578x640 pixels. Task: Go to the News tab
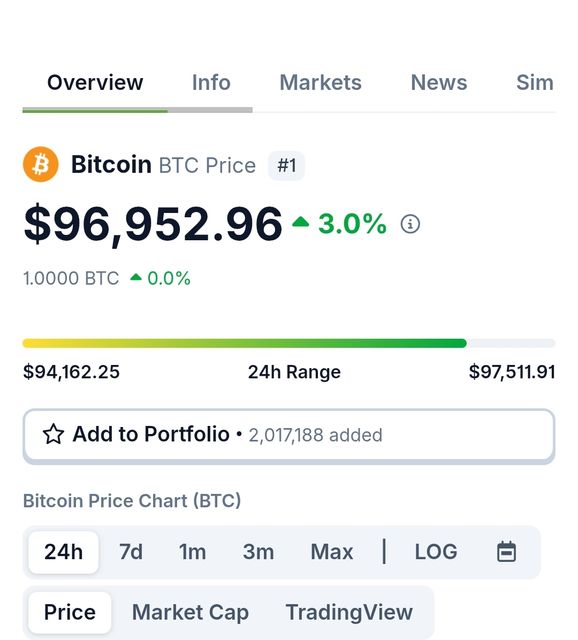(439, 82)
